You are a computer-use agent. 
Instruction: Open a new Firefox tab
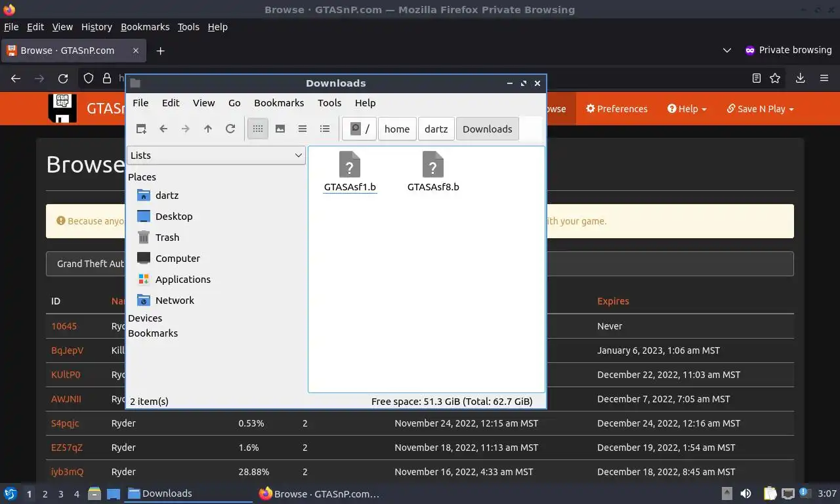tap(160, 51)
